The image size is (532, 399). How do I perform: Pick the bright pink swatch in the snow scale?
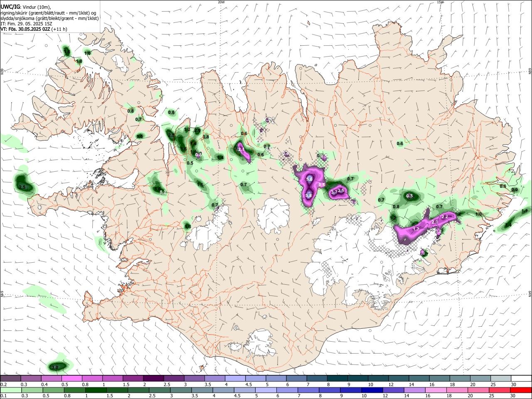pyautogui.click(x=71, y=379)
